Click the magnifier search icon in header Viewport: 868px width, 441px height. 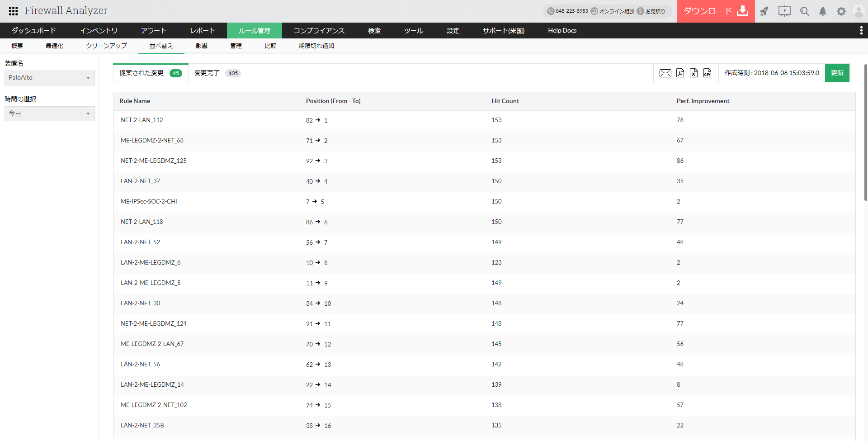coord(805,11)
